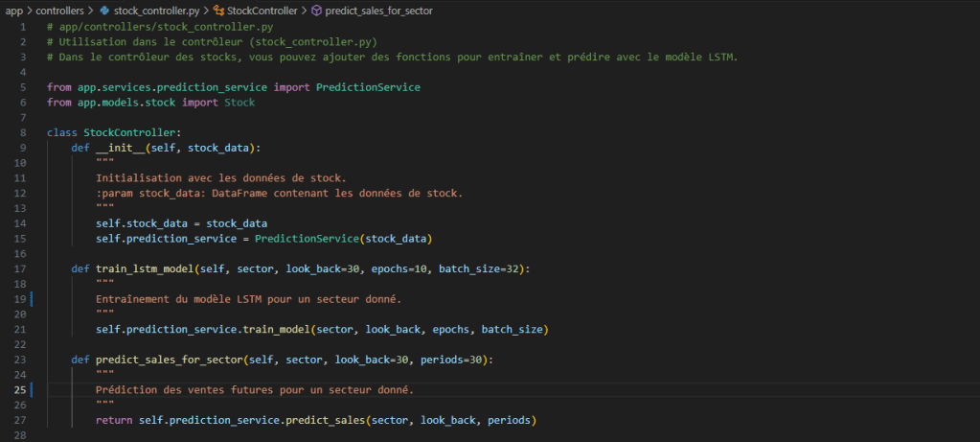Click the predict_sales_for_sector method cube icon
This screenshot has height=442, width=980.
tap(317, 11)
